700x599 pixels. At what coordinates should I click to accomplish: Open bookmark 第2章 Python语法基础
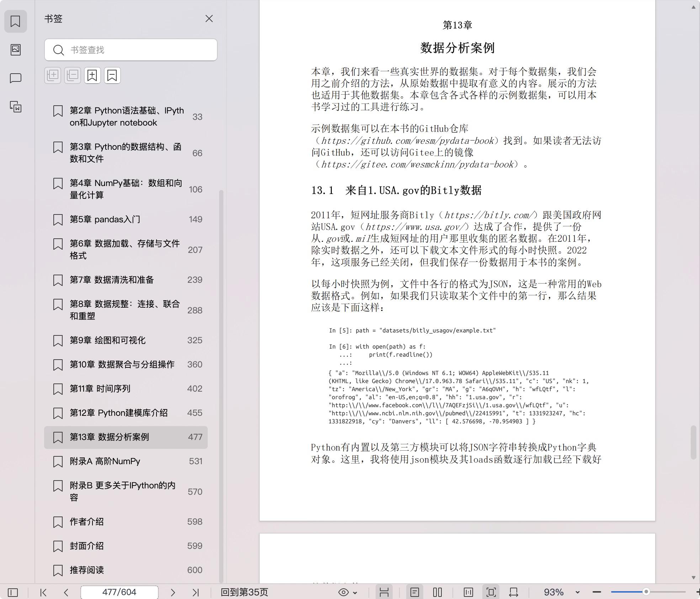click(126, 117)
